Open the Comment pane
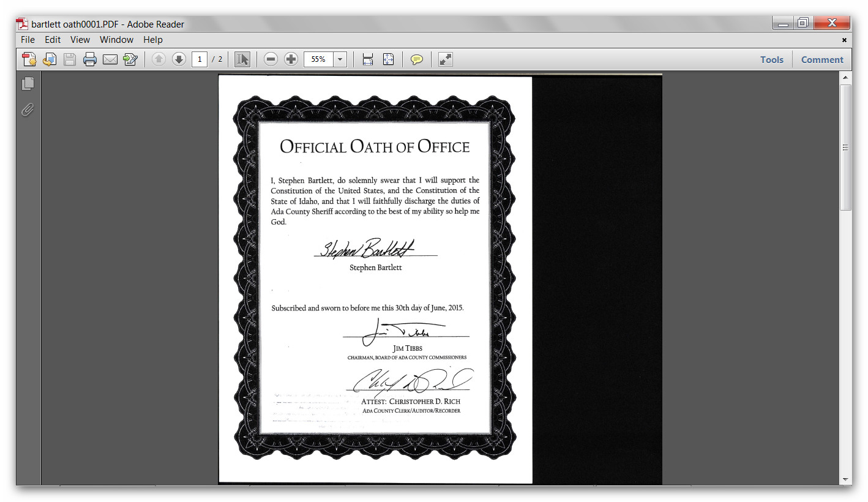 (822, 59)
